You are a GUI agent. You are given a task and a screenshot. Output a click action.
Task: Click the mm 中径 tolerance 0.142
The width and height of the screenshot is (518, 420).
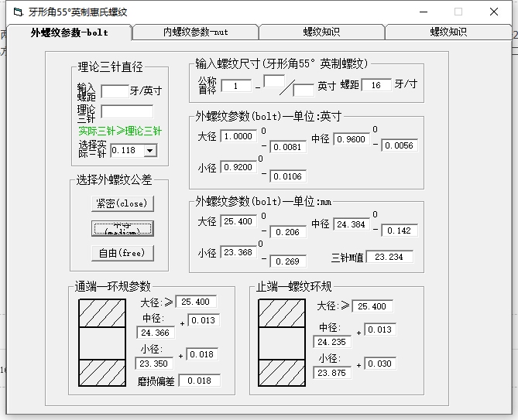point(399,230)
